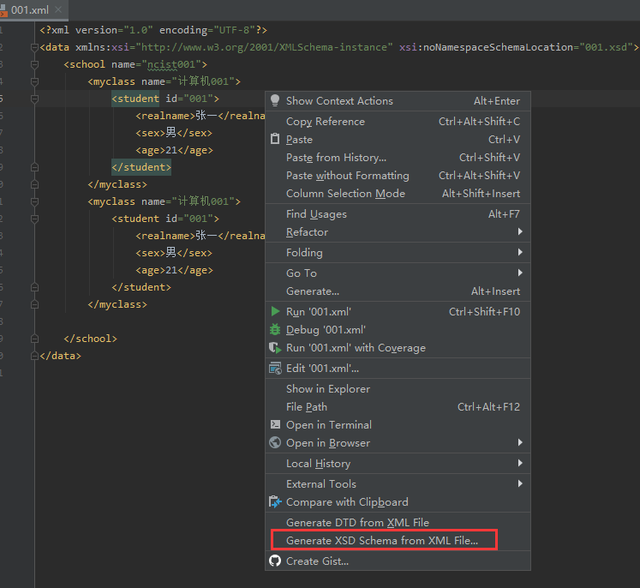Click the edit configuration icon for '001.xml'
Image resolution: width=640 pixels, height=588 pixels.
[x=275, y=368]
